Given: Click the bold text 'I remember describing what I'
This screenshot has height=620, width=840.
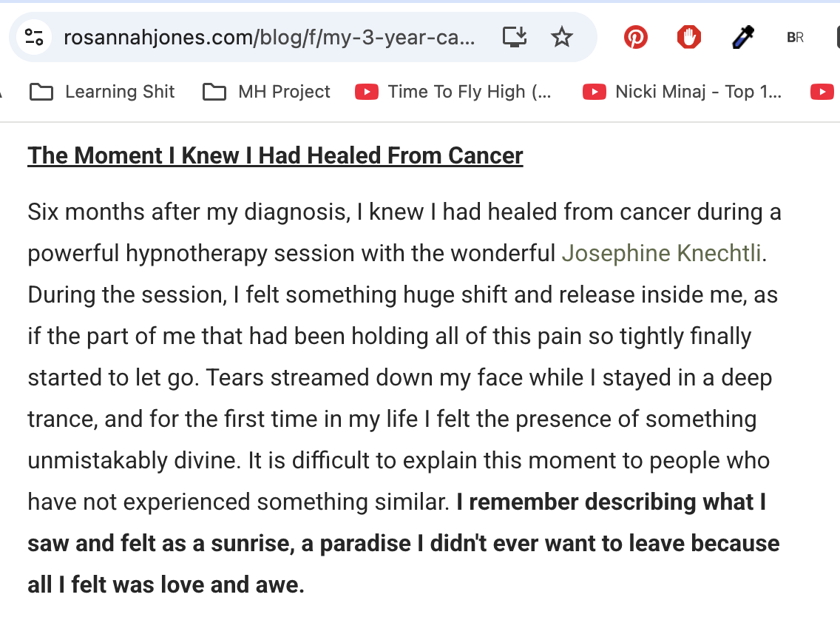Looking at the screenshot, I should point(611,502).
